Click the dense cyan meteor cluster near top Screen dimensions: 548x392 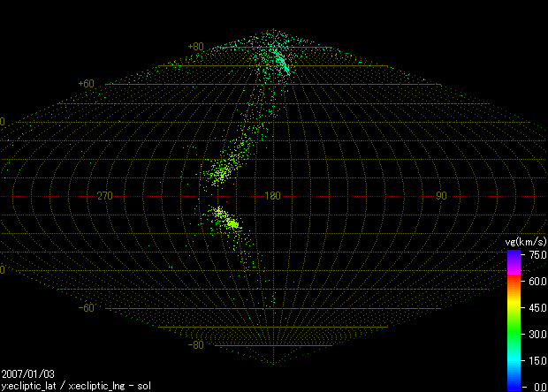pyautogui.click(x=281, y=62)
